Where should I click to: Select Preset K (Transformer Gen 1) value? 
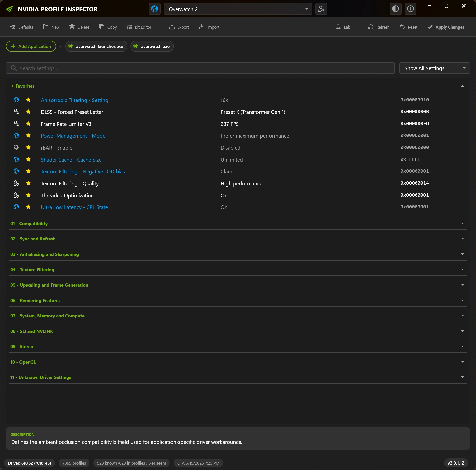click(x=253, y=112)
